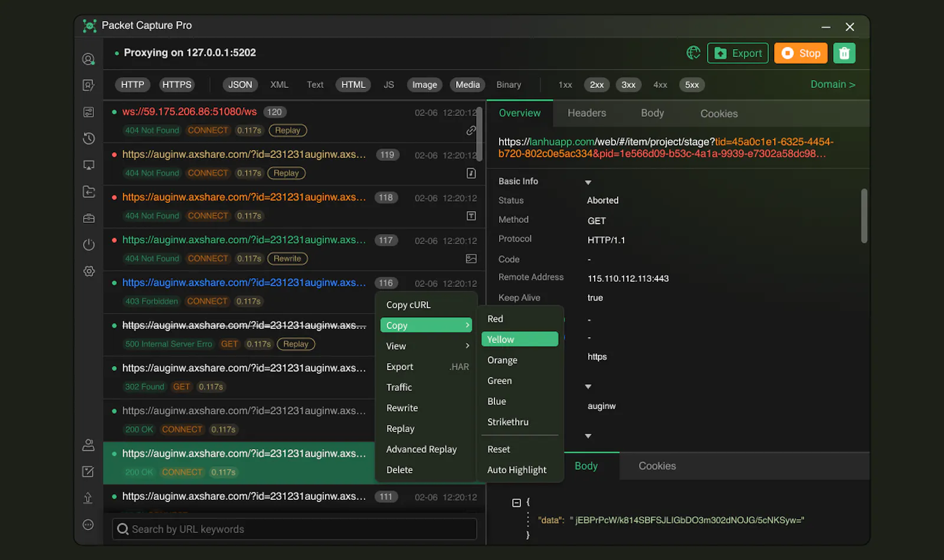This screenshot has height=560, width=944.
Task: Open the history clock sidebar icon
Action: pos(88,139)
